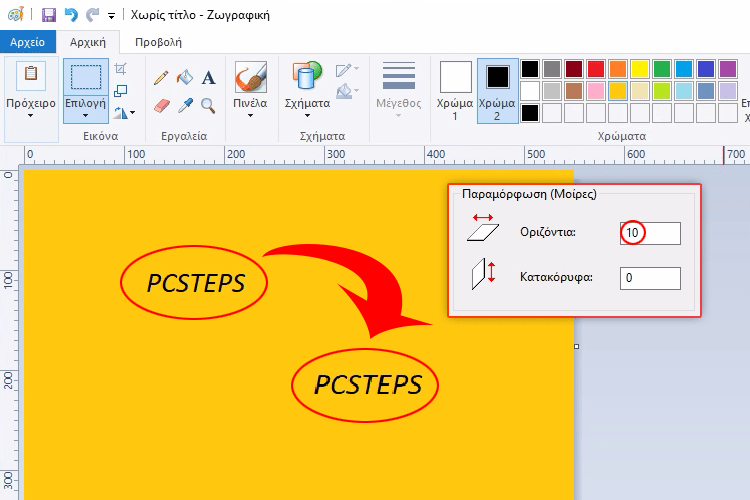Expand the Επιλογή dropdown arrow
750x500 pixels.
pyautogui.click(x=85, y=116)
